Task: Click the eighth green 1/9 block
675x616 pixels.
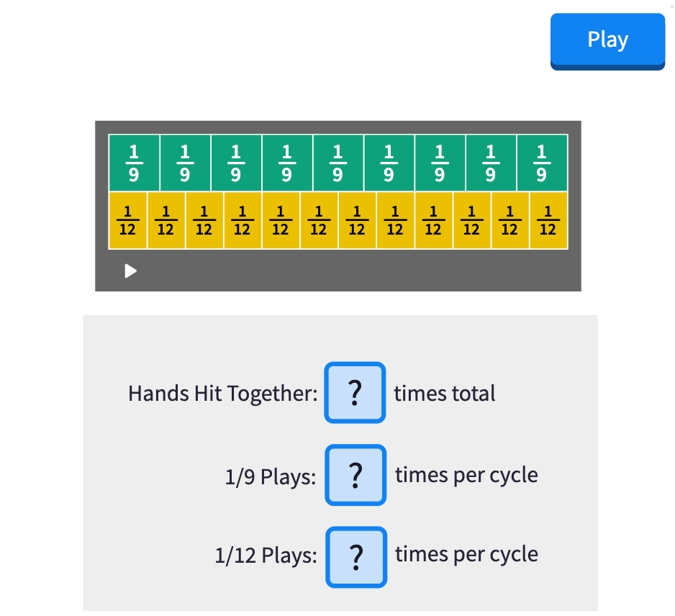Action: point(491,163)
